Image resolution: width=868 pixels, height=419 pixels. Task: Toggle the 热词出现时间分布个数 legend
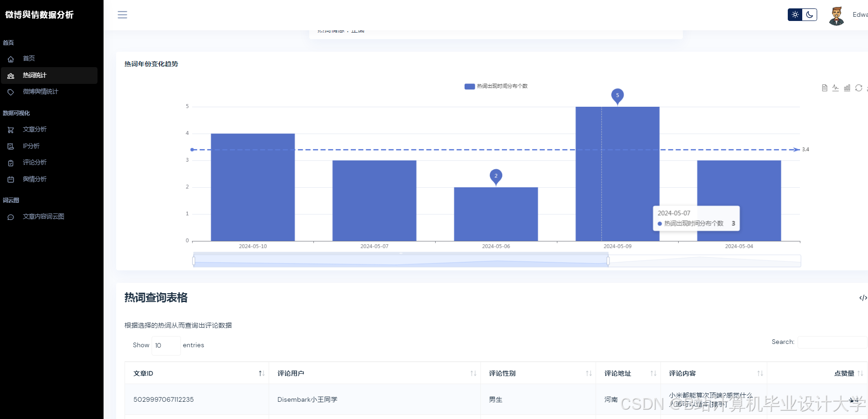496,86
